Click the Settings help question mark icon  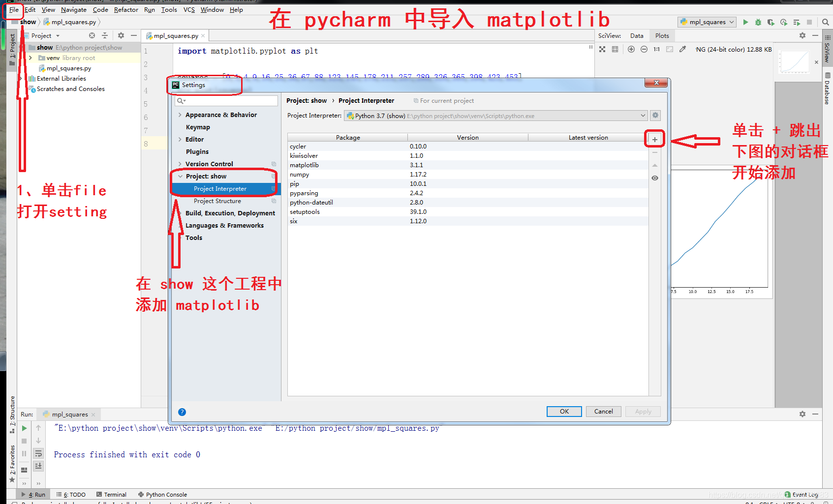point(182,412)
